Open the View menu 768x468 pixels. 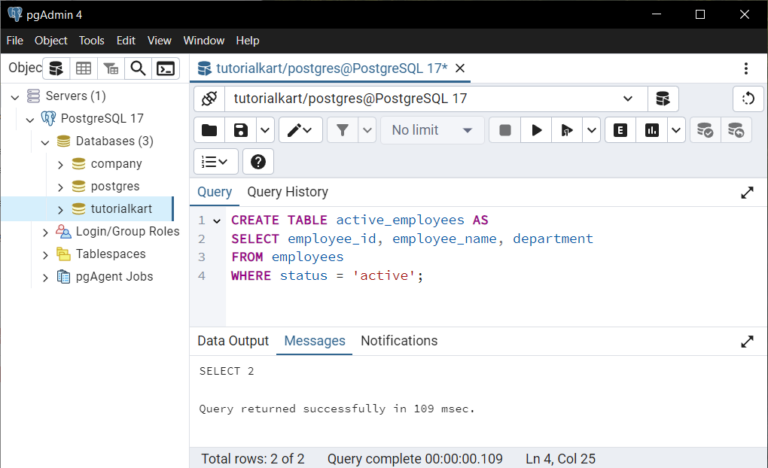point(160,41)
